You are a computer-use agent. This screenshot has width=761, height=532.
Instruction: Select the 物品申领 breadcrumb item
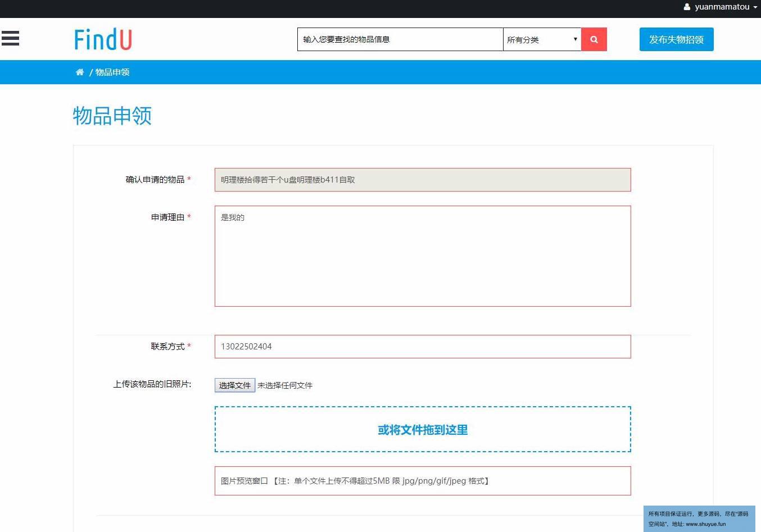tap(112, 72)
